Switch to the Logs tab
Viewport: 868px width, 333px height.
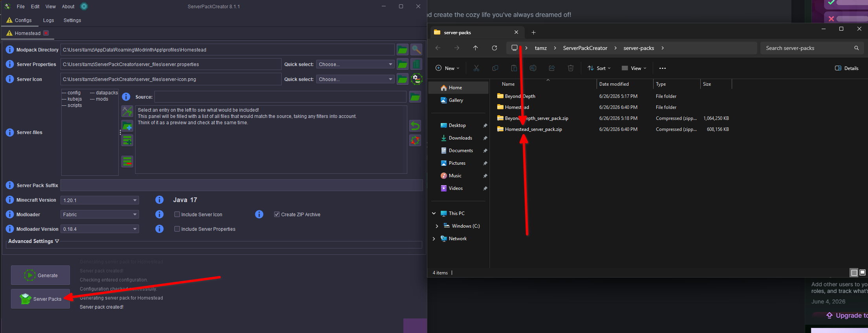tap(48, 20)
